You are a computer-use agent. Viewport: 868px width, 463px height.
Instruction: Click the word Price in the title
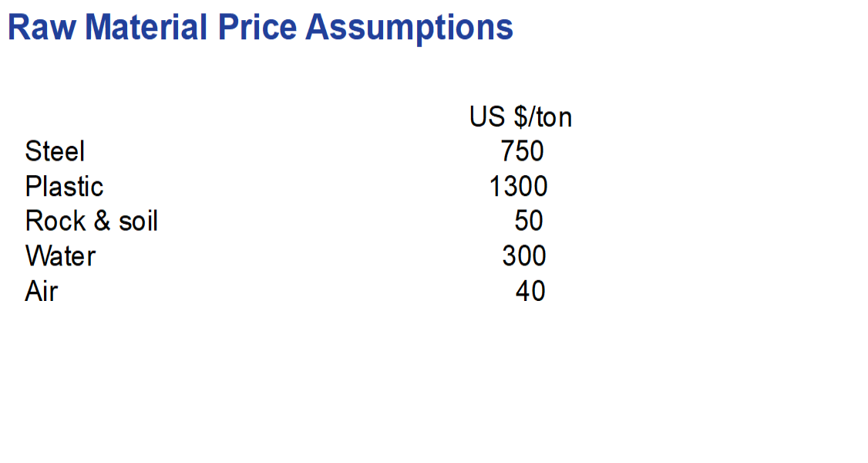click(x=257, y=28)
